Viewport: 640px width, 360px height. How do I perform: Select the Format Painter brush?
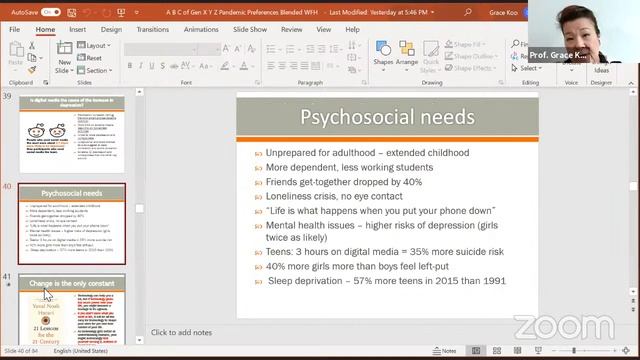[32, 70]
